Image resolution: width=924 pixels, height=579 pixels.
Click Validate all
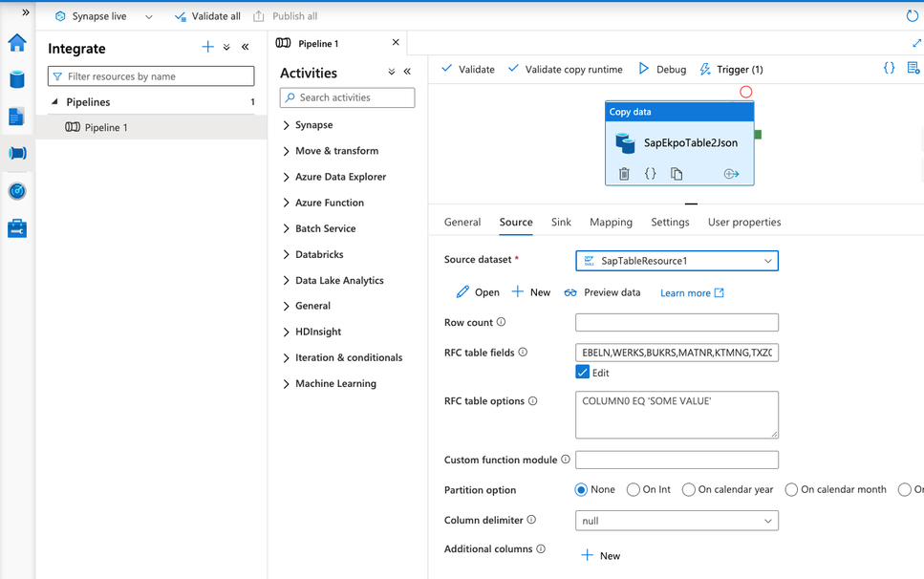(x=208, y=16)
